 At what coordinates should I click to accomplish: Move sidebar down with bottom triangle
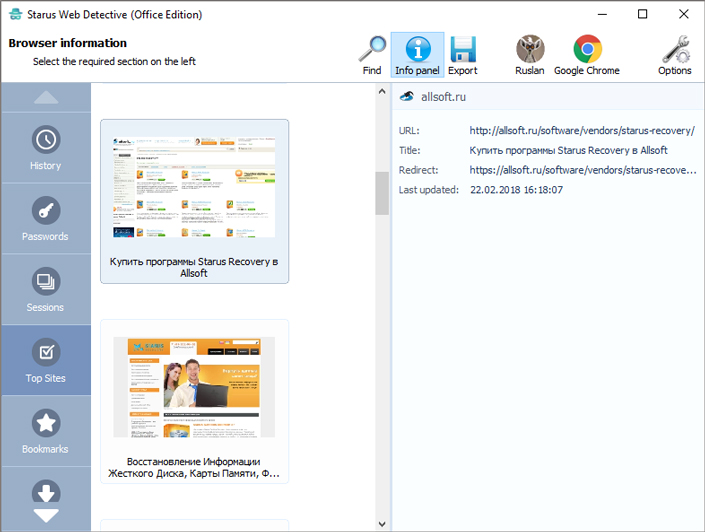[x=46, y=516]
